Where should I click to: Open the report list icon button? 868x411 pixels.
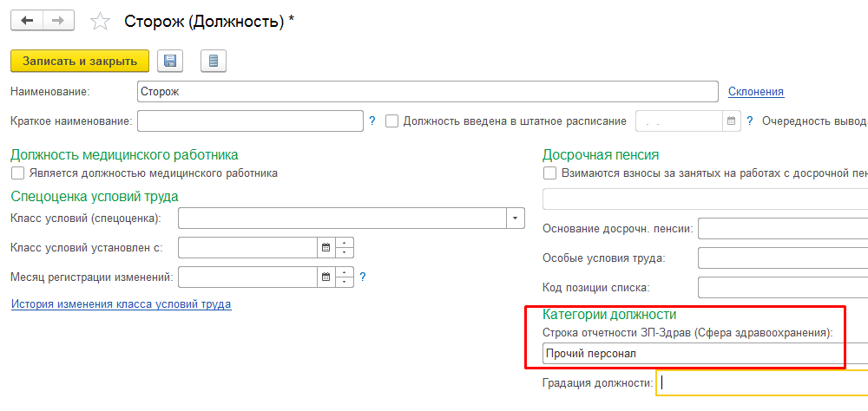tap(214, 61)
